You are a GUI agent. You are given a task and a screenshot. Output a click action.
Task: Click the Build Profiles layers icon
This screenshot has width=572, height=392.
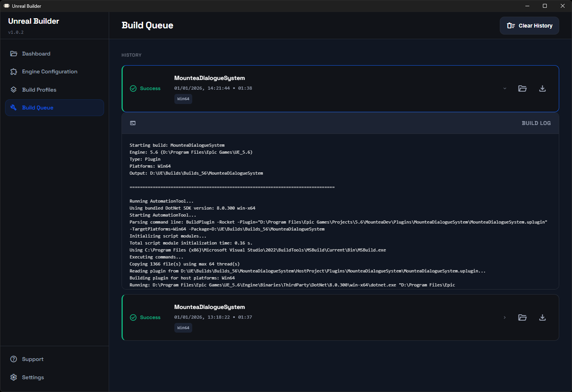pos(14,90)
